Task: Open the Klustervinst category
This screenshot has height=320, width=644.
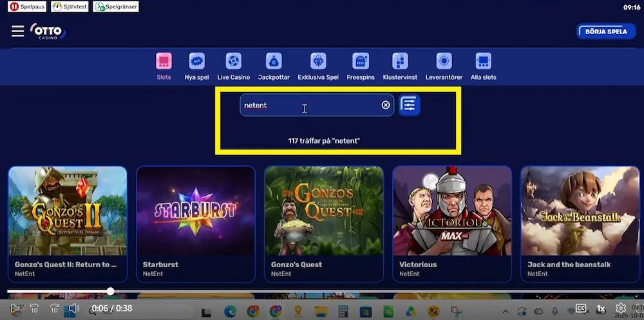Action: click(400, 66)
